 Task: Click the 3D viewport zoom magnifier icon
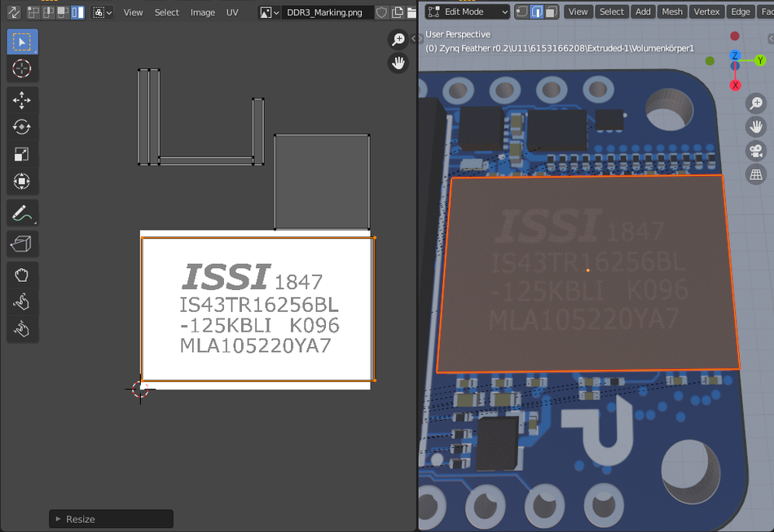tap(756, 103)
